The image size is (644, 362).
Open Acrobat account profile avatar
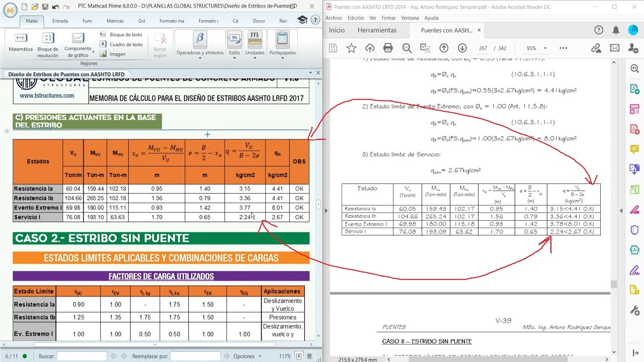pyautogui.click(x=633, y=30)
